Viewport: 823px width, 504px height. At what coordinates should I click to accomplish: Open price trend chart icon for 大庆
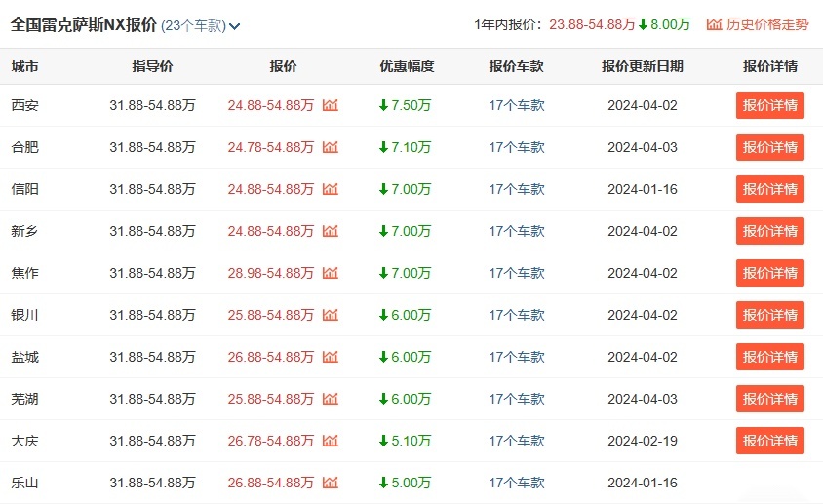331,441
